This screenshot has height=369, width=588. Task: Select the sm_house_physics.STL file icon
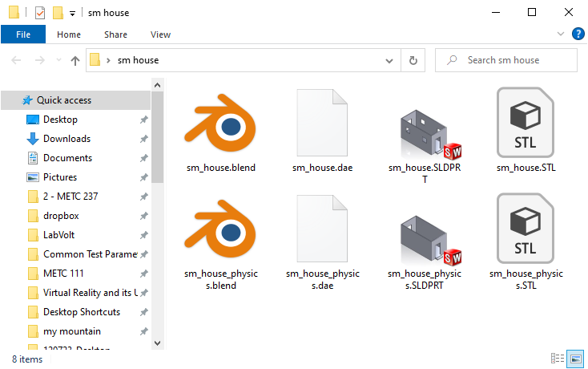[526, 229]
